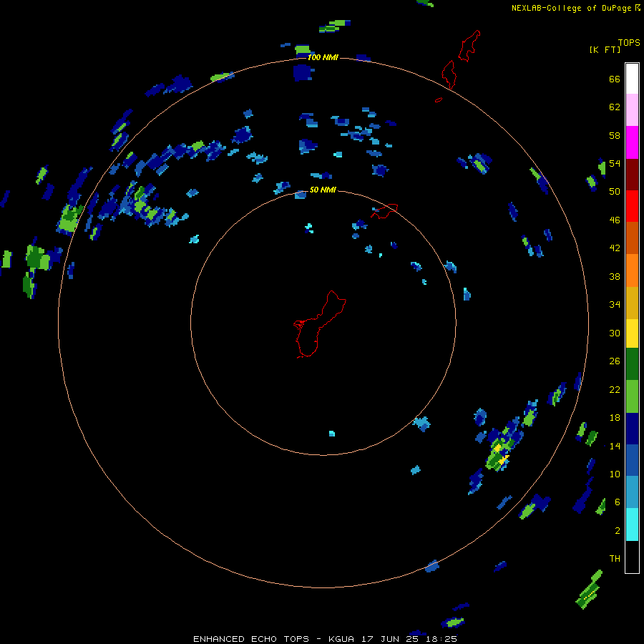Click the 50 legend value

[x=615, y=192]
